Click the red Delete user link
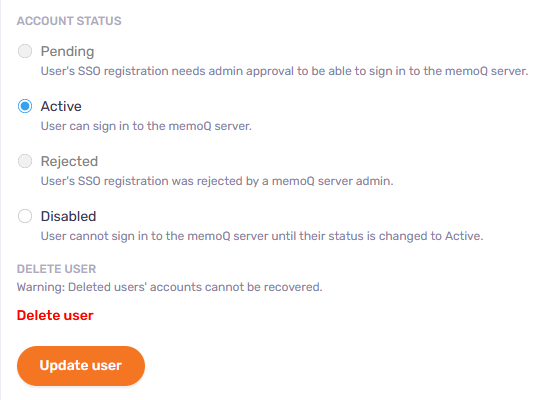The image size is (540, 400). click(x=55, y=315)
